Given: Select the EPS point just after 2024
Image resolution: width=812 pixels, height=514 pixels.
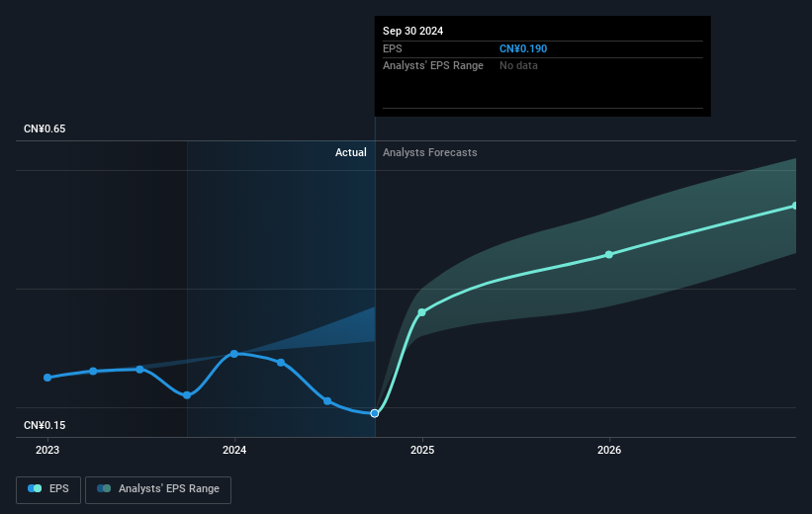Looking at the screenshot, I should 281,363.
